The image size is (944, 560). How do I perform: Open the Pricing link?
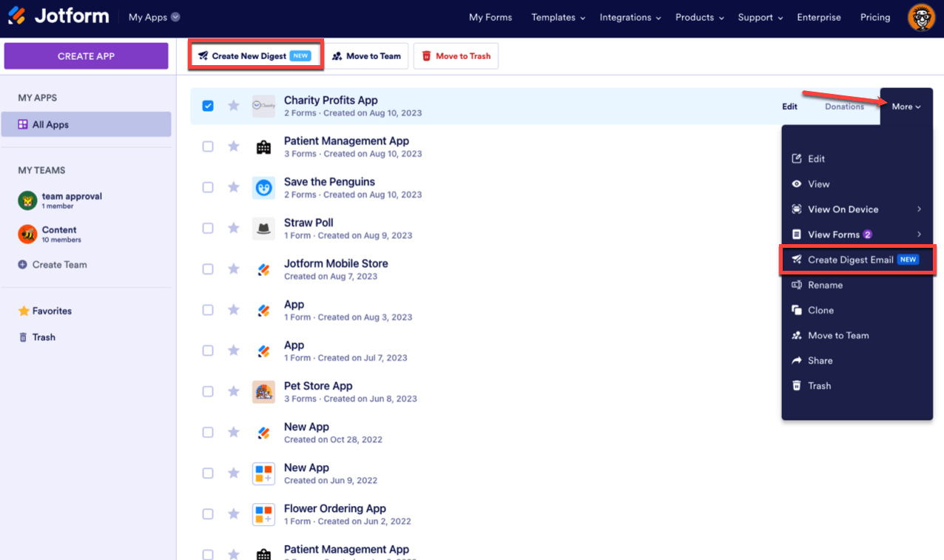(x=875, y=17)
